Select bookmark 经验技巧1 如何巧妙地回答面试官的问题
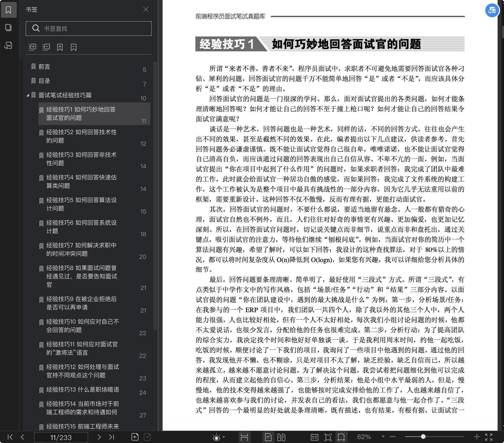This screenshot has width=504, height=443. (94, 114)
